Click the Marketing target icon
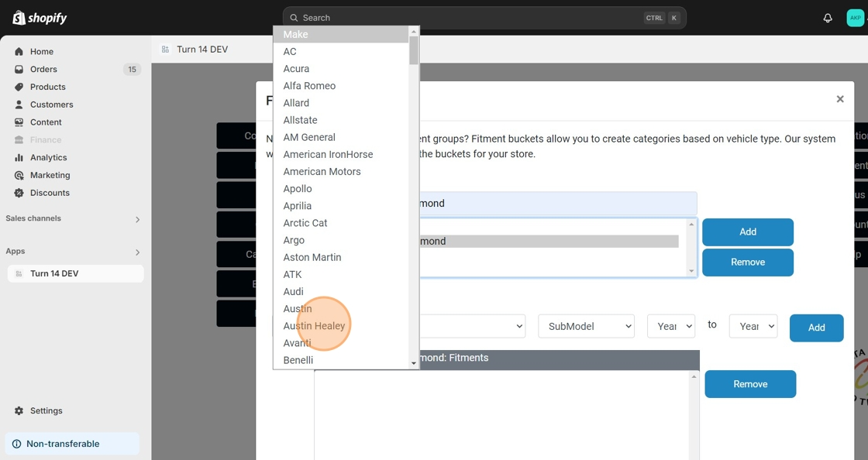Screen dimensions: 868x460 pos(19,175)
